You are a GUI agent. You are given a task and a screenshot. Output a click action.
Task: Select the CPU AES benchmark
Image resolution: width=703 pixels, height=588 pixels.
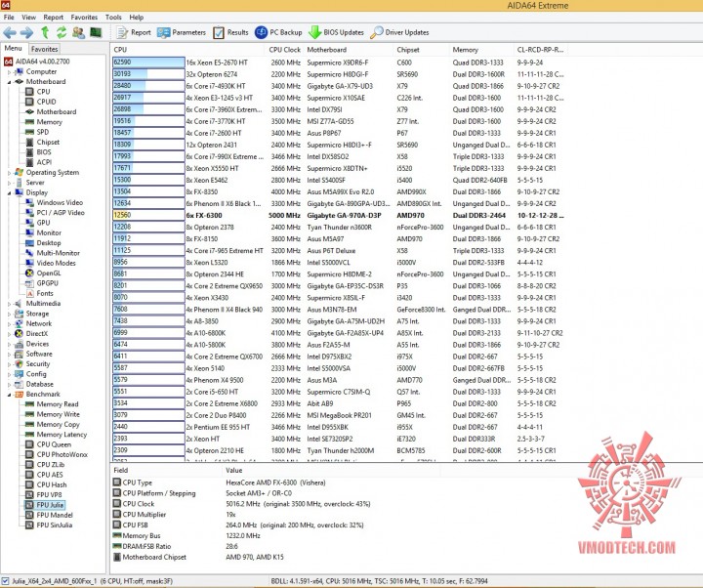(x=50, y=475)
